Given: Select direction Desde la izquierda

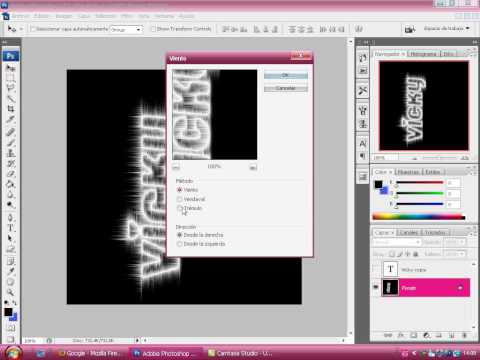Looking at the screenshot, I should click(x=180, y=244).
